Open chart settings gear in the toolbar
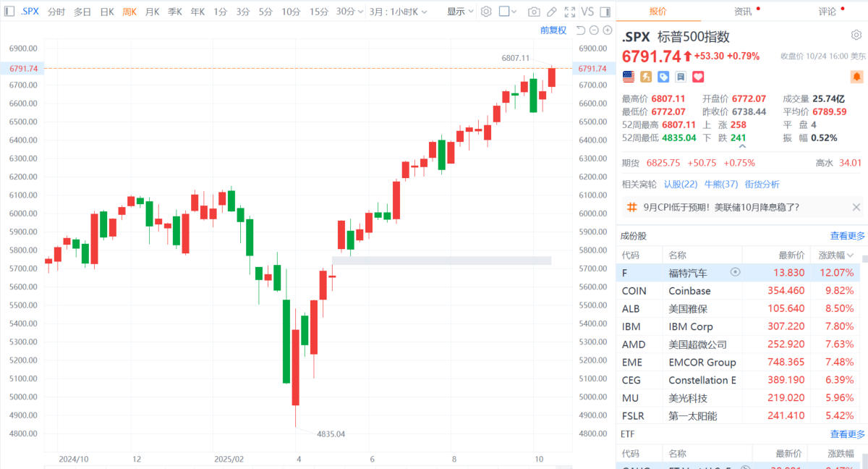The height and width of the screenshot is (469, 868). pyautogui.click(x=486, y=12)
